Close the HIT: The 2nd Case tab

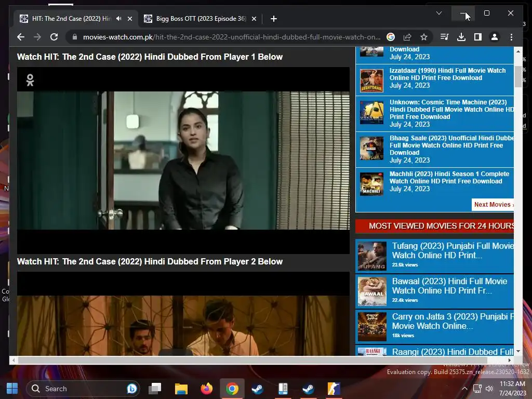[129, 19]
